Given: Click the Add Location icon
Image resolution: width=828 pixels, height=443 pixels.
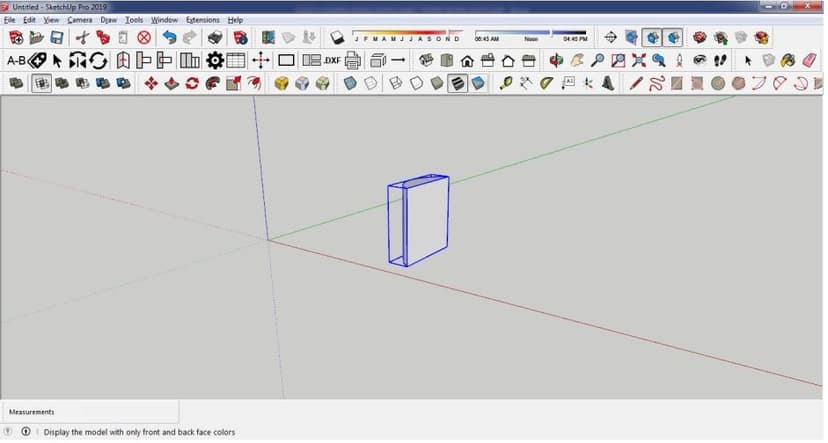Looking at the screenshot, I should coord(268,37).
